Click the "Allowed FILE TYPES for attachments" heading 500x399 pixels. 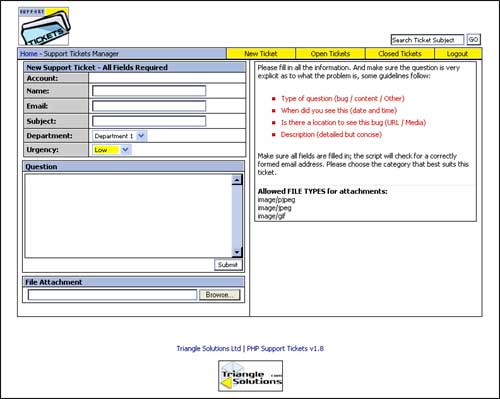pyautogui.click(x=323, y=191)
